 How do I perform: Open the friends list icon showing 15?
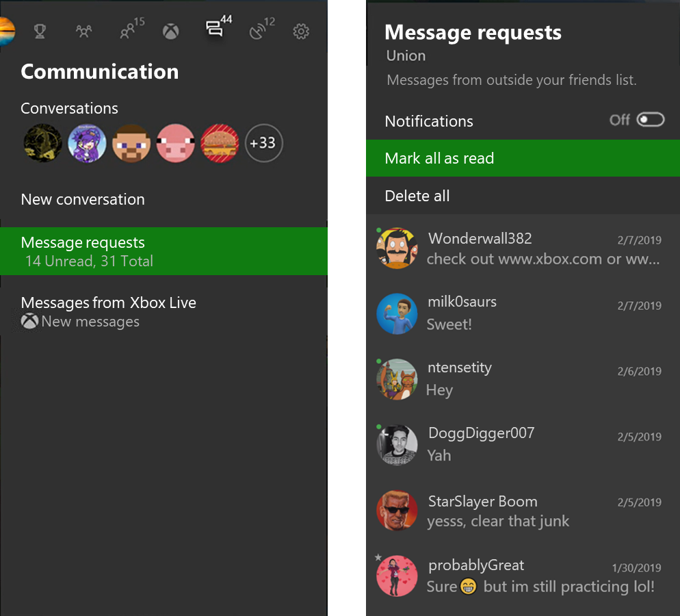[x=128, y=31]
